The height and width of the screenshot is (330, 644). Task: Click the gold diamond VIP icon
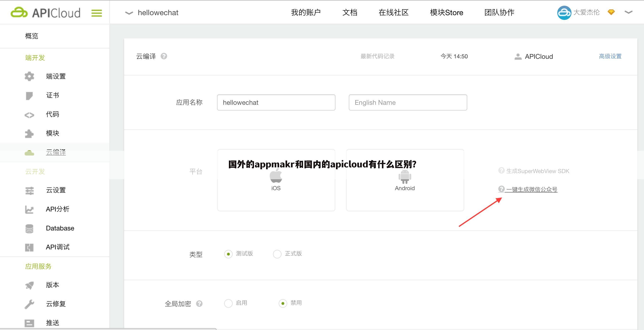pyautogui.click(x=611, y=12)
